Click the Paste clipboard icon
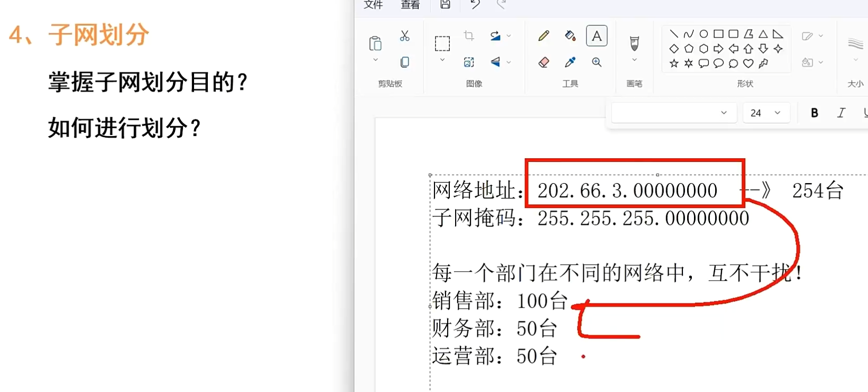 coord(375,43)
